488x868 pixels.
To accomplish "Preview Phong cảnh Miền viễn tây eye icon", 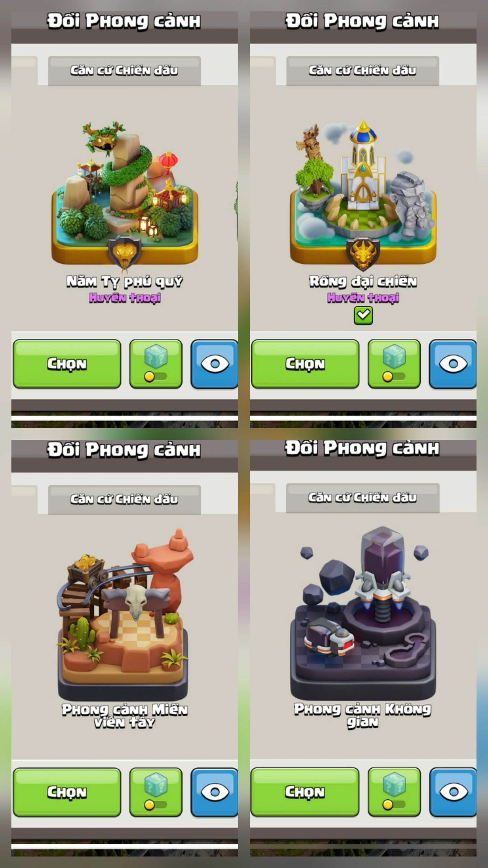I will tap(215, 792).
